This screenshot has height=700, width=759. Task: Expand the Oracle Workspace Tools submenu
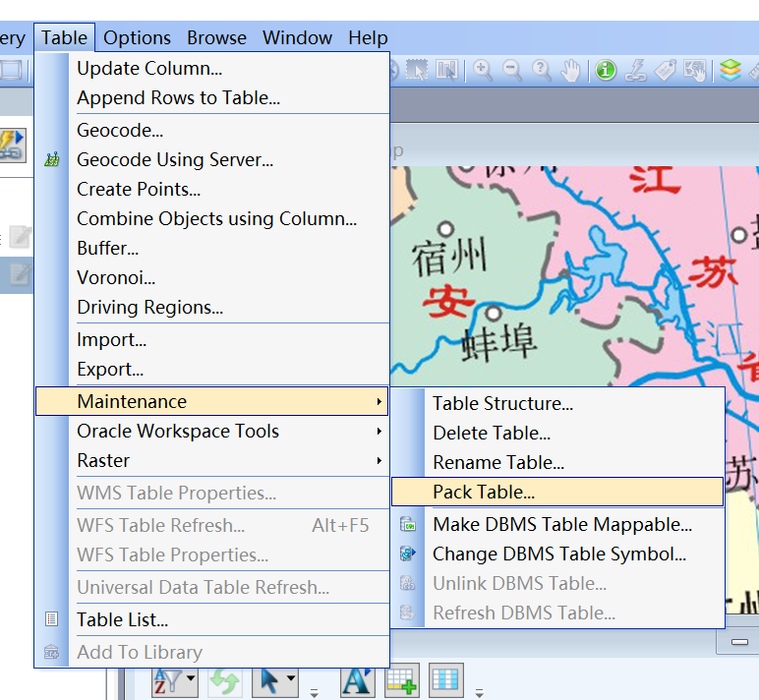(x=211, y=431)
